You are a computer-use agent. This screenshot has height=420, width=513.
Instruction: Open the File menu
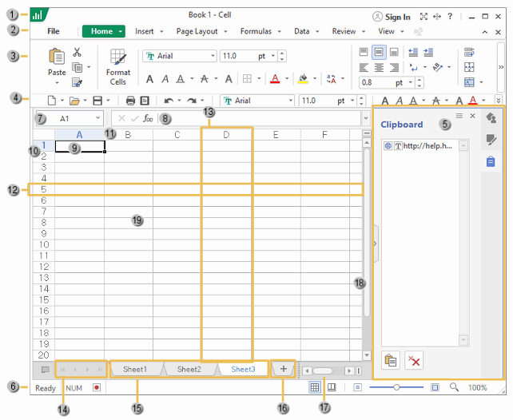[x=54, y=31]
